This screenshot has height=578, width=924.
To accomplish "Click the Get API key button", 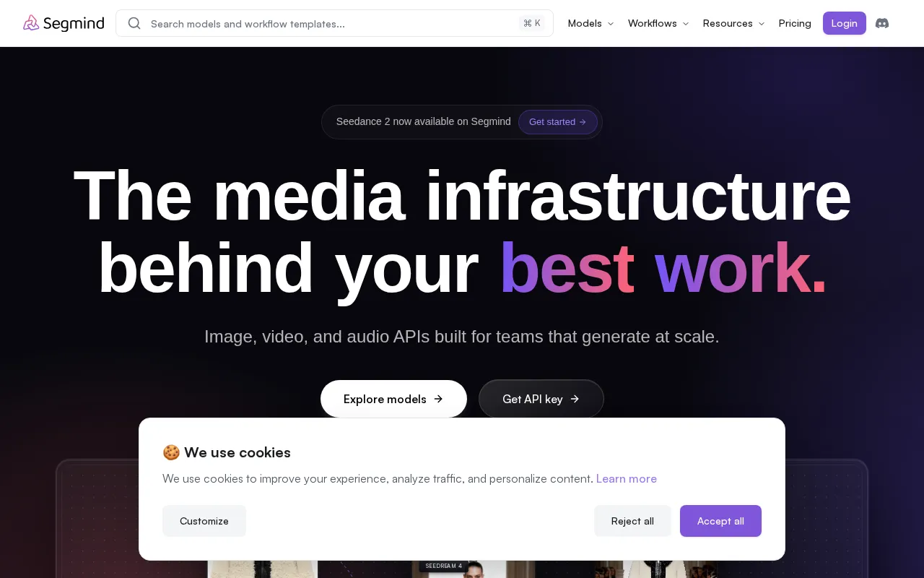I will [x=541, y=399].
